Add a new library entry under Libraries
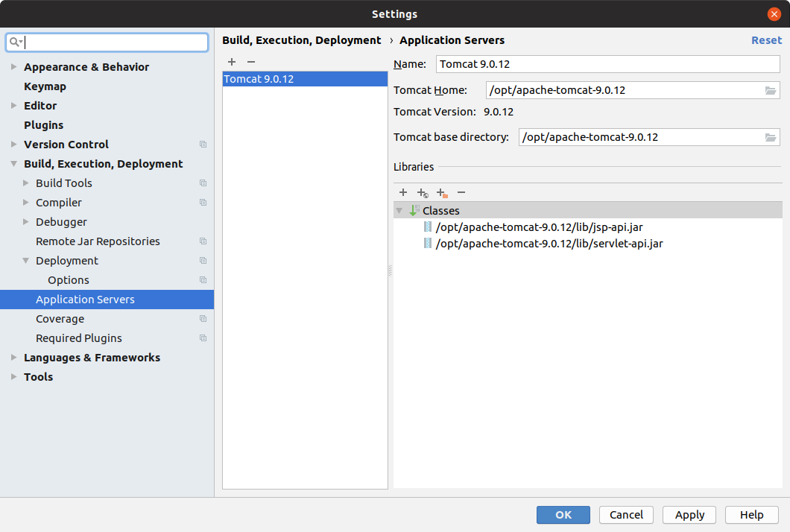Image resolution: width=790 pixels, height=532 pixels. pyautogui.click(x=403, y=192)
